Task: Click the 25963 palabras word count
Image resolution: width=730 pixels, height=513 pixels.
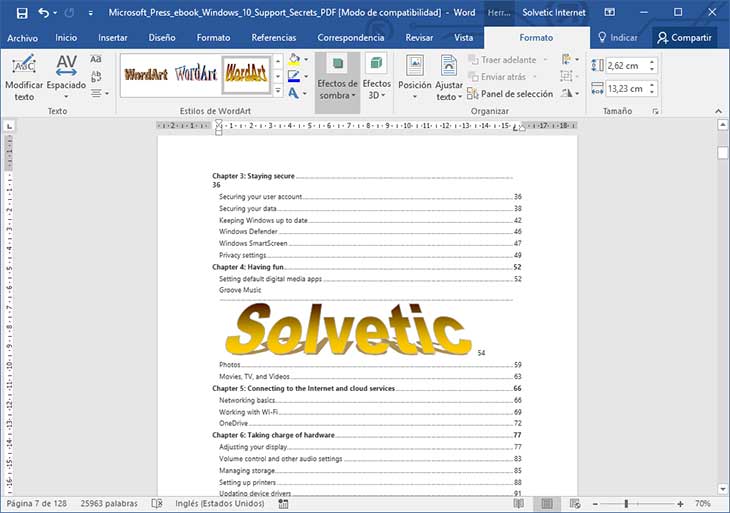Action: pos(109,504)
